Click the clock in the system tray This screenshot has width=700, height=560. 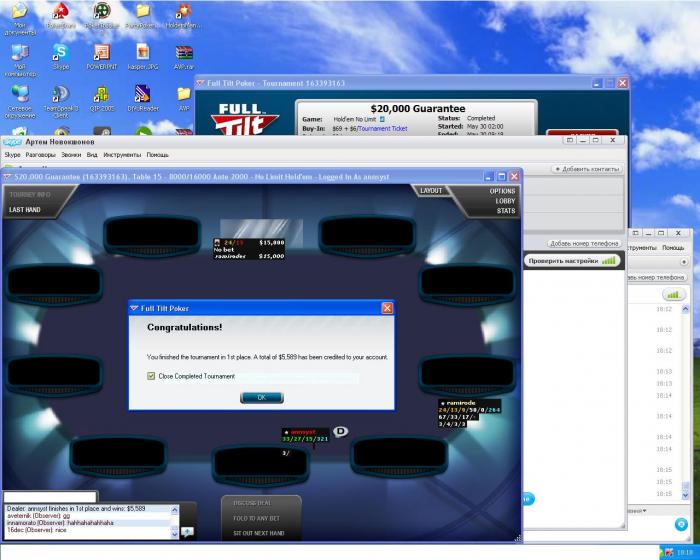coord(683,553)
